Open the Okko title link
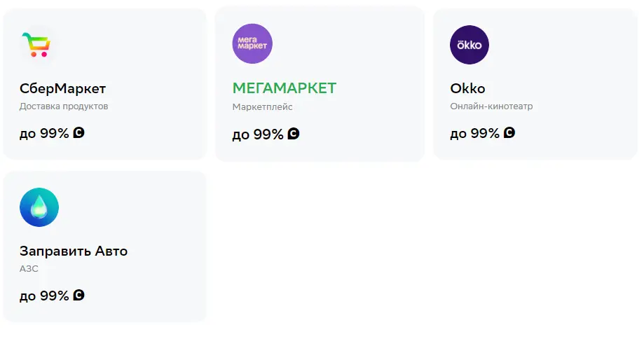 [467, 88]
